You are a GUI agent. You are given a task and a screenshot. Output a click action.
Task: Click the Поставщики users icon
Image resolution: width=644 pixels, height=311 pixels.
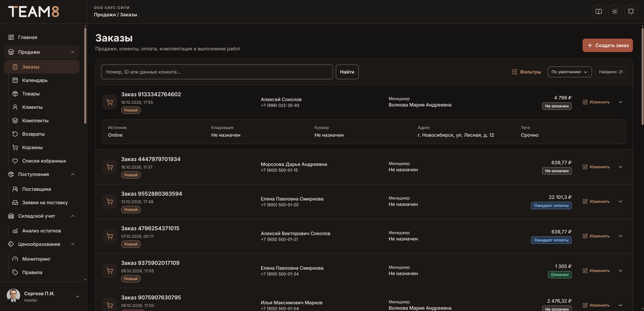[15, 189]
